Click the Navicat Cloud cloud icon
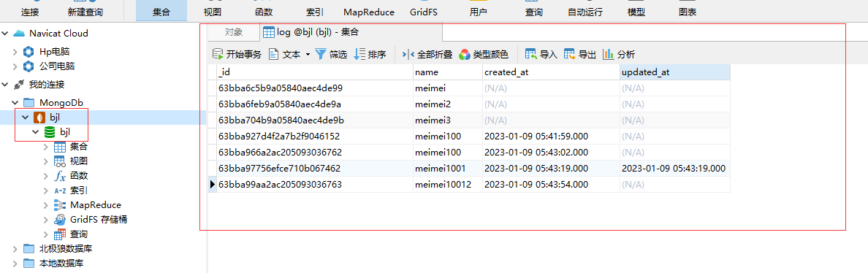Image resolution: width=868 pixels, height=273 pixels. (x=19, y=33)
